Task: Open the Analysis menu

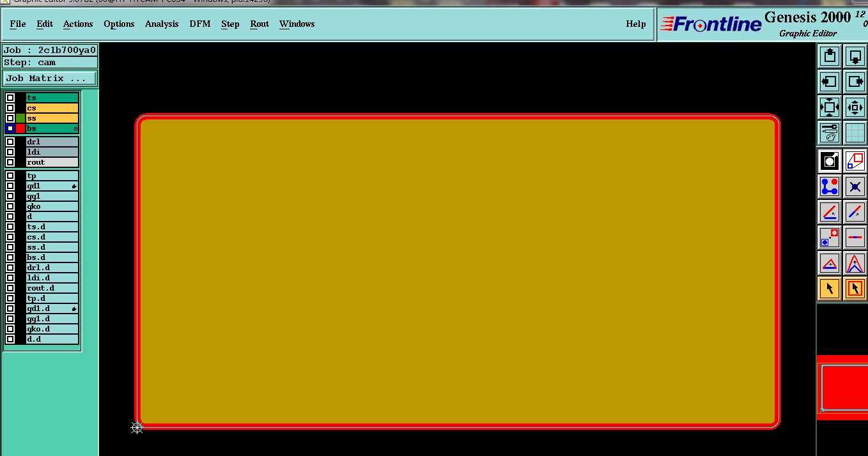Action: [x=162, y=24]
